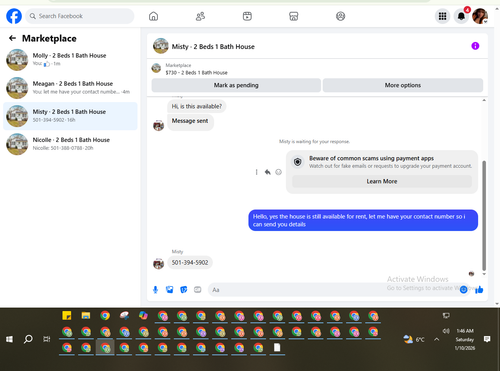Image resolution: width=500 pixels, height=371 pixels.
Task: Open the Molly 2 Beds 1 Bath House chat
Action: tap(70, 60)
